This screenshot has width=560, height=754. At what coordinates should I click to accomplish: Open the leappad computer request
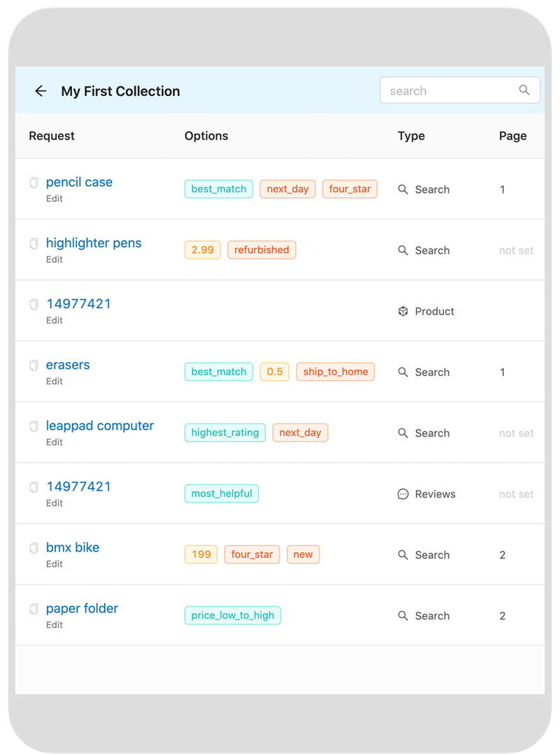pos(99,426)
